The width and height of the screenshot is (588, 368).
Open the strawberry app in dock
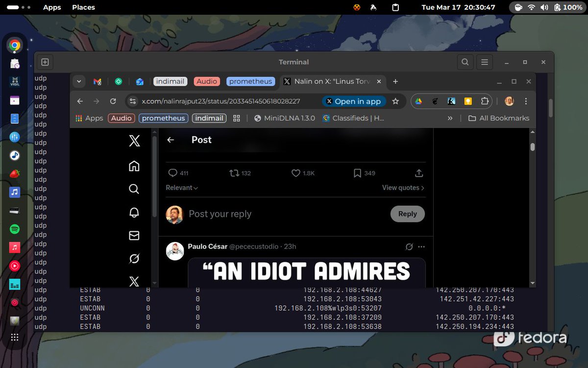15,174
